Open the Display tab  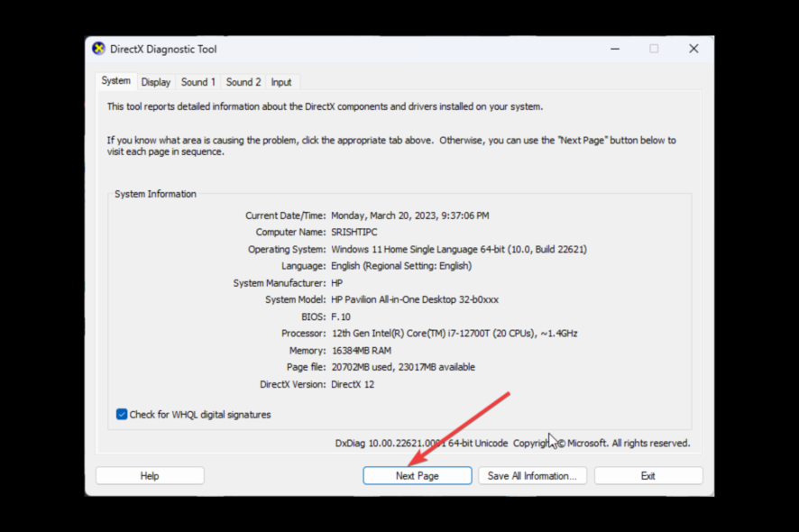[x=155, y=82]
